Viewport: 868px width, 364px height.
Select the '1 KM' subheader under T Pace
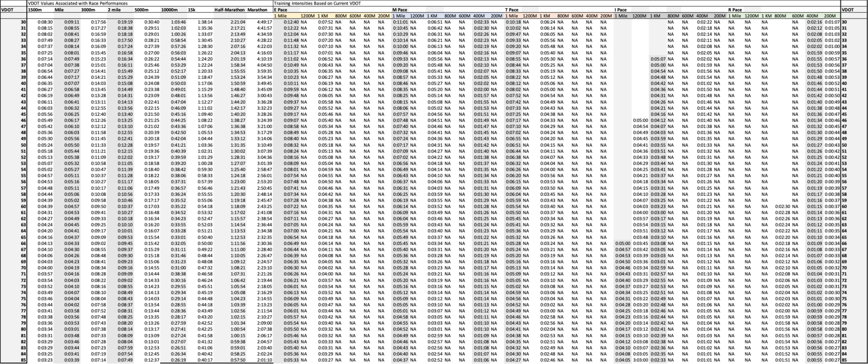[x=546, y=16]
